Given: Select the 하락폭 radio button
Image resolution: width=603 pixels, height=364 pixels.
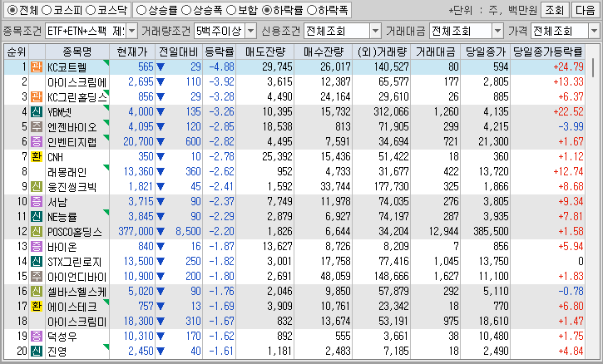Looking at the screenshot, I should [312, 10].
